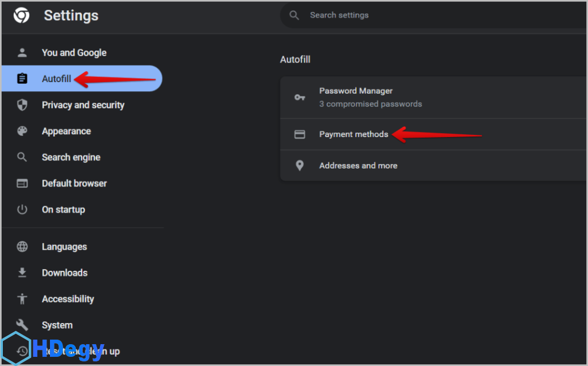Click the On startup power icon
This screenshot has height=366, width=588.
[22, 209]
